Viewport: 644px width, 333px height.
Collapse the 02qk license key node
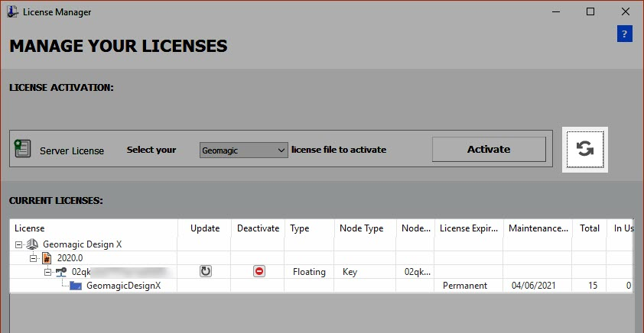tap(47, 272)
